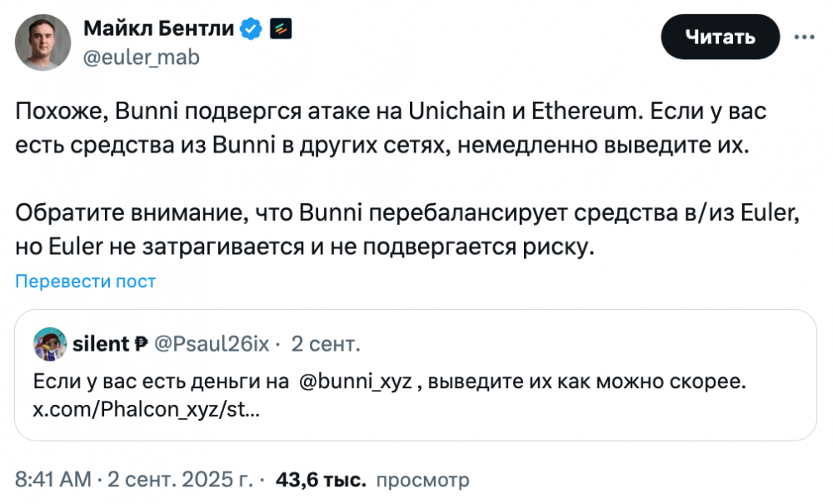Click the 8:41 AM post timestamp

pos(52,480)
